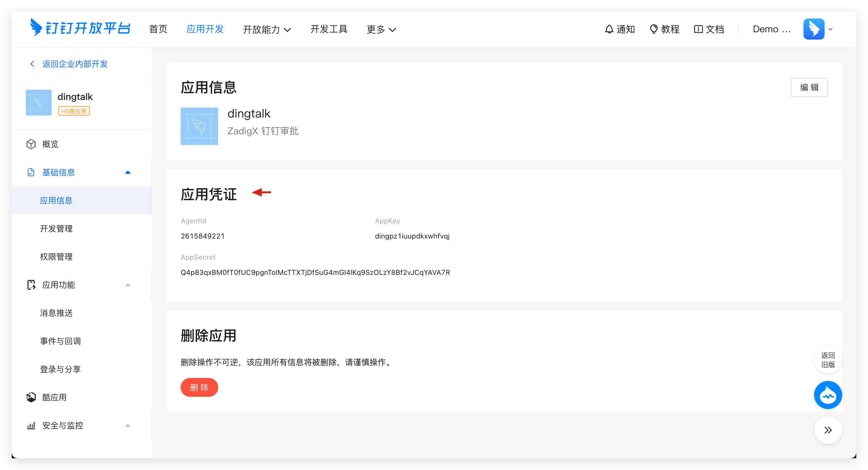Image resolution: width=868 pixels, height=470 pixels.
Task: Click the 教程 tutorial icon
Action: tap(654, 29)
